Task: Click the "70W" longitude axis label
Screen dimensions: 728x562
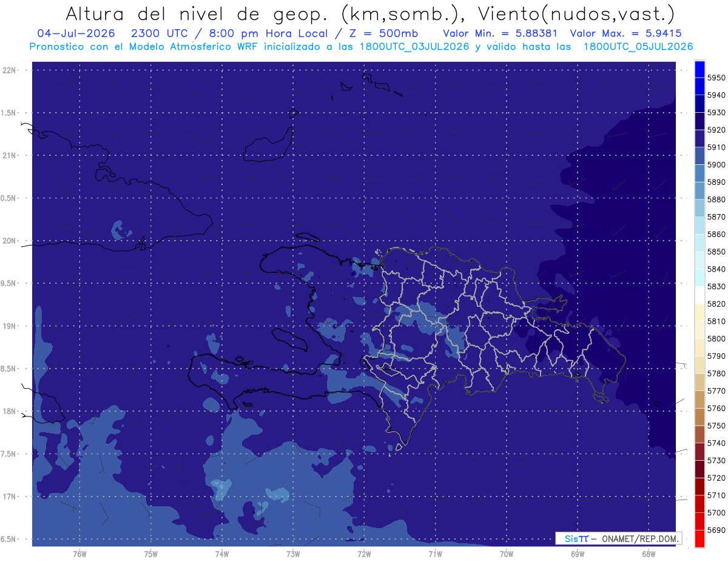Action: [507, 554]
